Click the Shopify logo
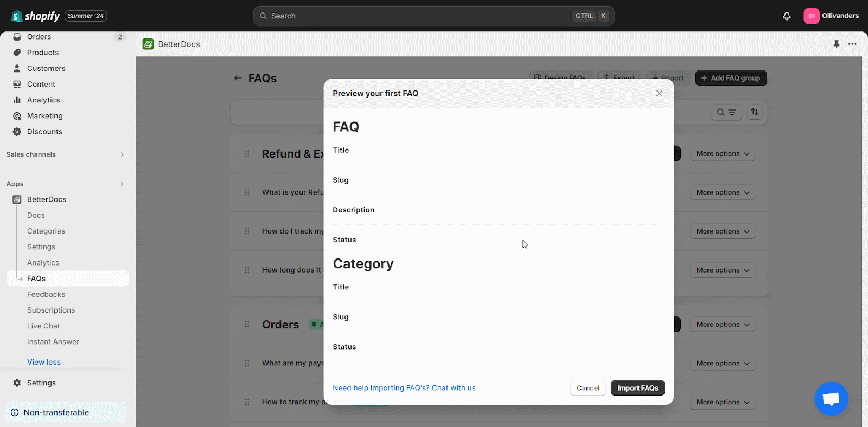 [x=36, y=16]
